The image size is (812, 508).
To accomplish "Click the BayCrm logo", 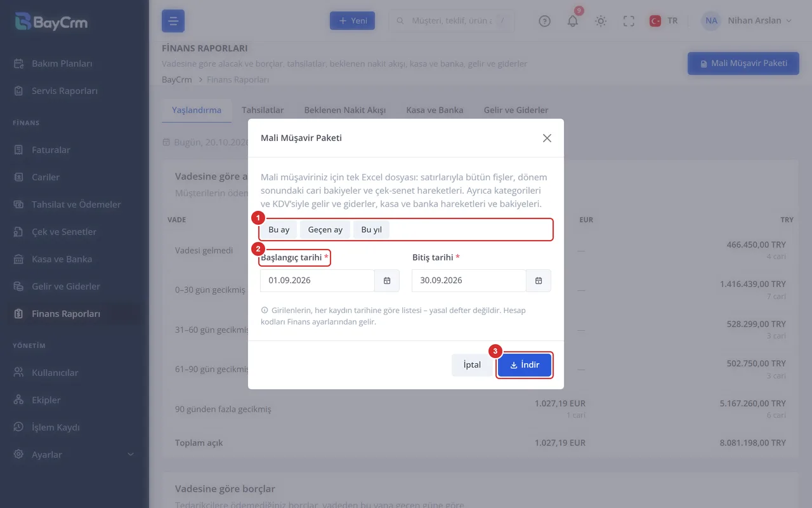I will point(51,22).
